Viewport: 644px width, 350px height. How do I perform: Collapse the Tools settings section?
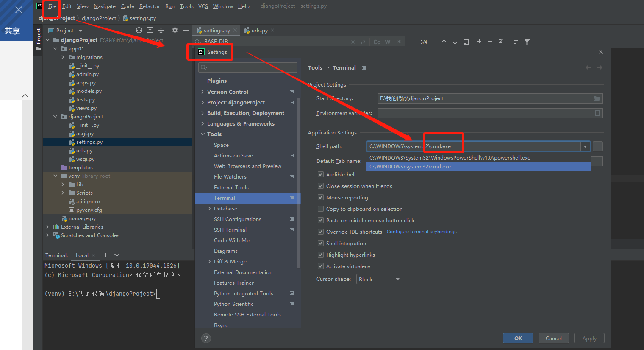tap(203, 134)
